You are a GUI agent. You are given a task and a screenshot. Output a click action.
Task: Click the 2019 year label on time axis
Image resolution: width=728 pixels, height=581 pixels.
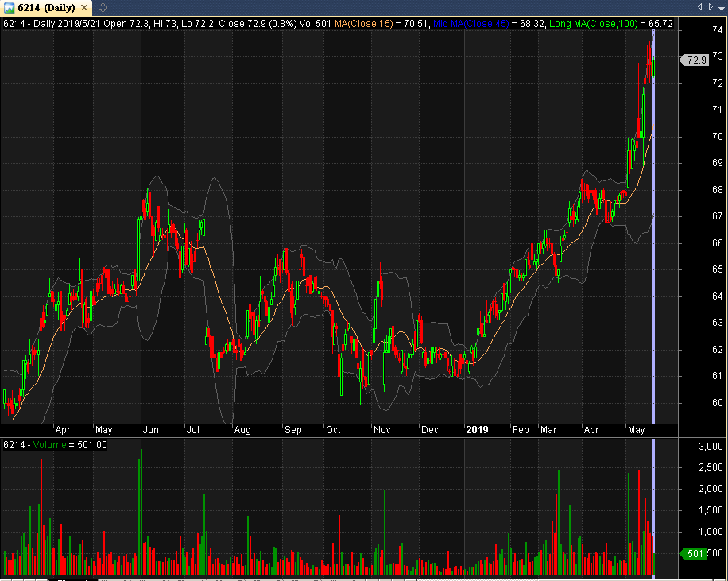477,430
